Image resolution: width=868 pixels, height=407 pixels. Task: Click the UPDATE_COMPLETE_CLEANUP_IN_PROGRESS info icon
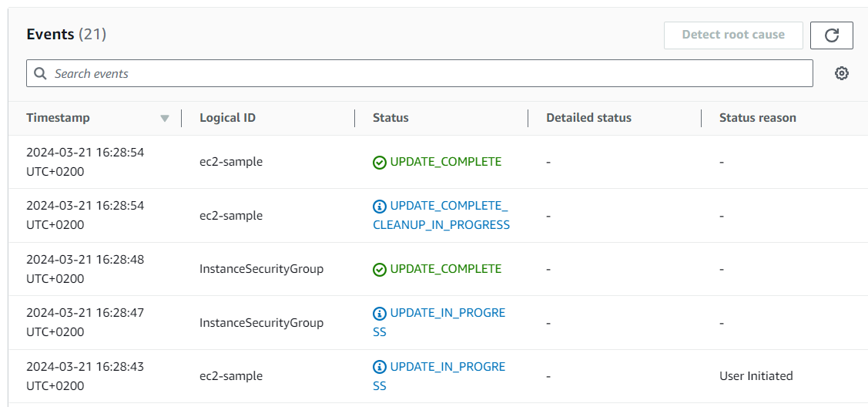379,206
